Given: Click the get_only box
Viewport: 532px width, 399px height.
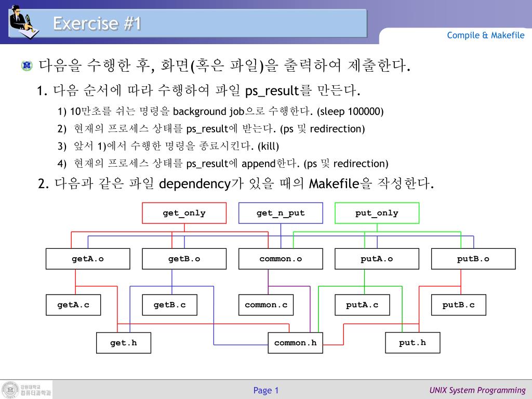Looking at the screenshot, I should [x=184, y=213].
